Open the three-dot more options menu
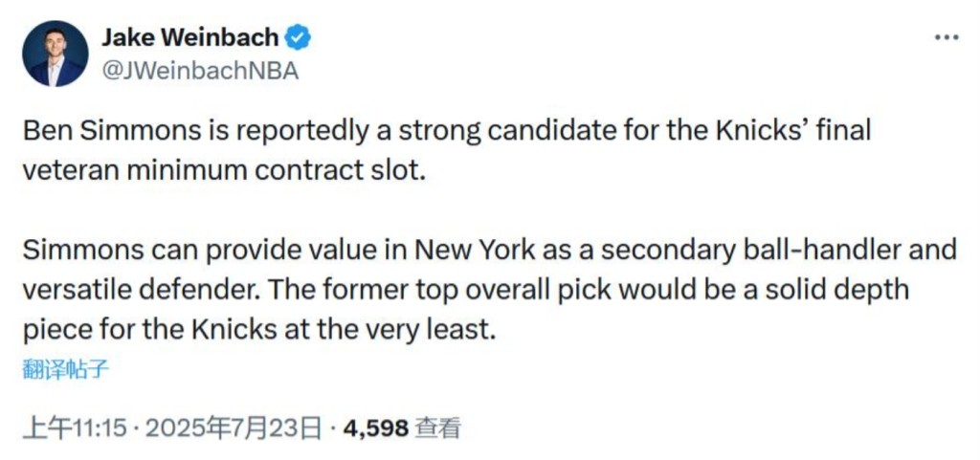Viewport: 980px width, 460px height. (x=946, y=37)
